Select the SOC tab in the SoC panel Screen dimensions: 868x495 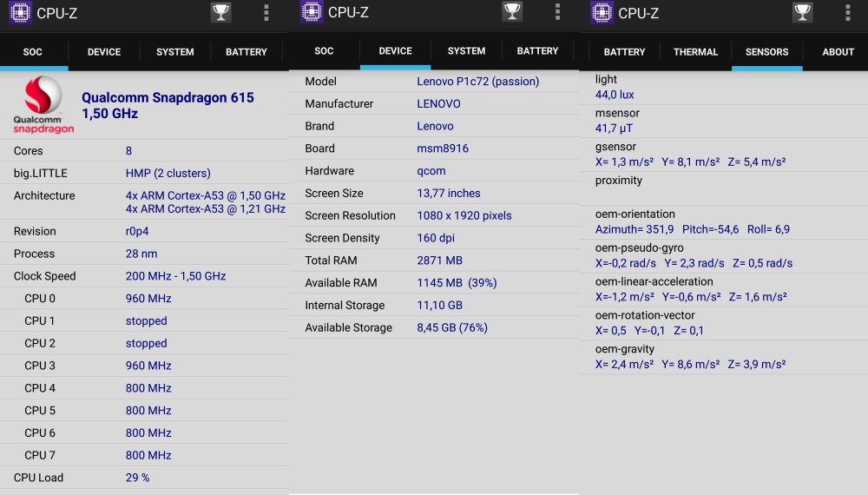tap(33, 52)
